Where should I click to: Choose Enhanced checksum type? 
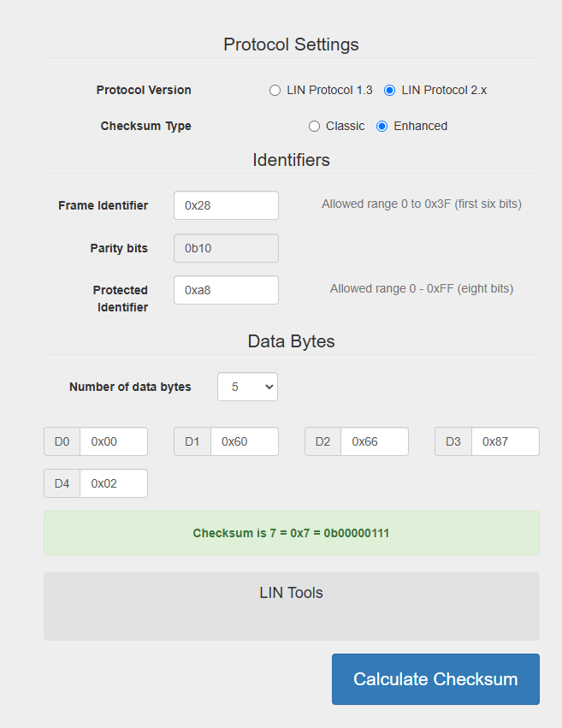[382, 126]
